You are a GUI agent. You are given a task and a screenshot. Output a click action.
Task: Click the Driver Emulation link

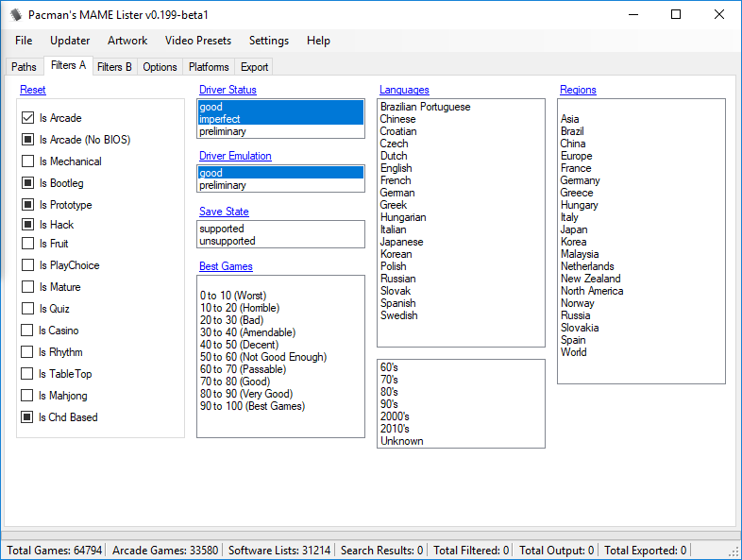coord(235,156)
